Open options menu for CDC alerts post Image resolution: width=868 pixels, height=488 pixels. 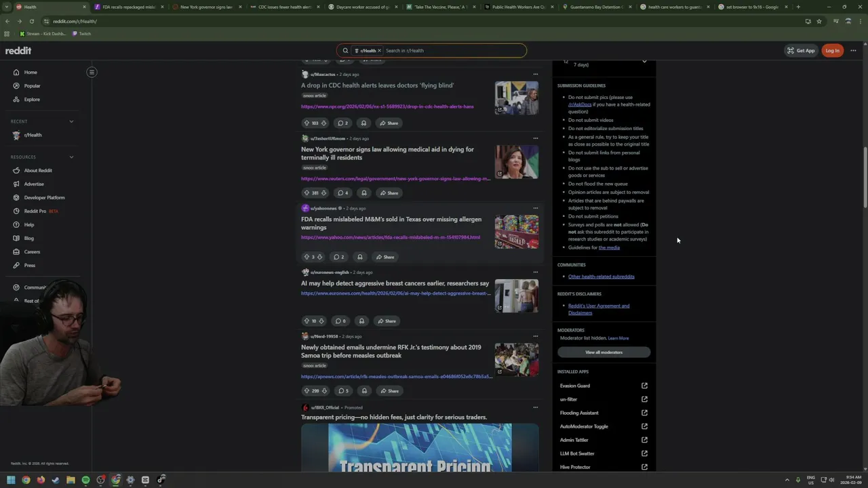click(535, 74)
